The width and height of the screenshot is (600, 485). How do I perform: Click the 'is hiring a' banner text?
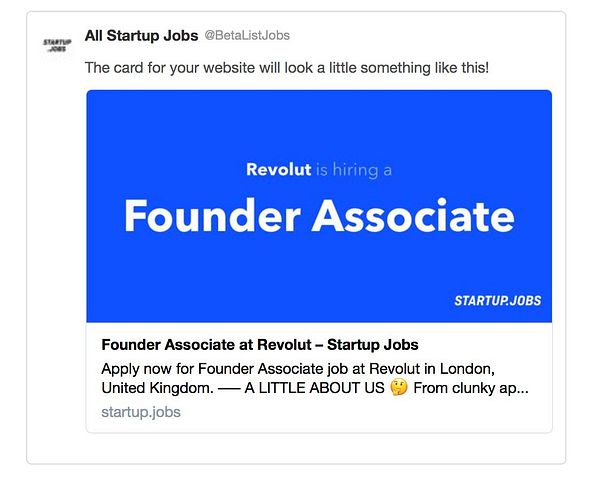[x=353, y=170]
